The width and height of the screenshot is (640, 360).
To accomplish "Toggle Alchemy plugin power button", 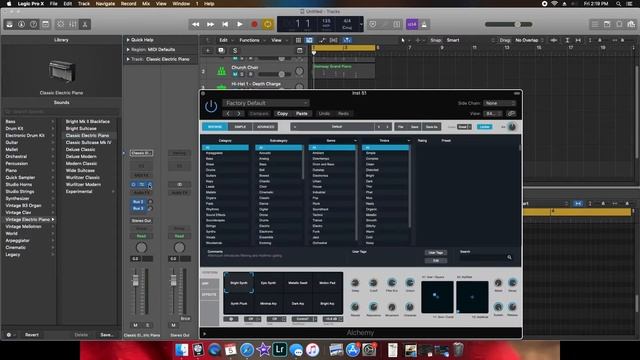I will (211, 107).
